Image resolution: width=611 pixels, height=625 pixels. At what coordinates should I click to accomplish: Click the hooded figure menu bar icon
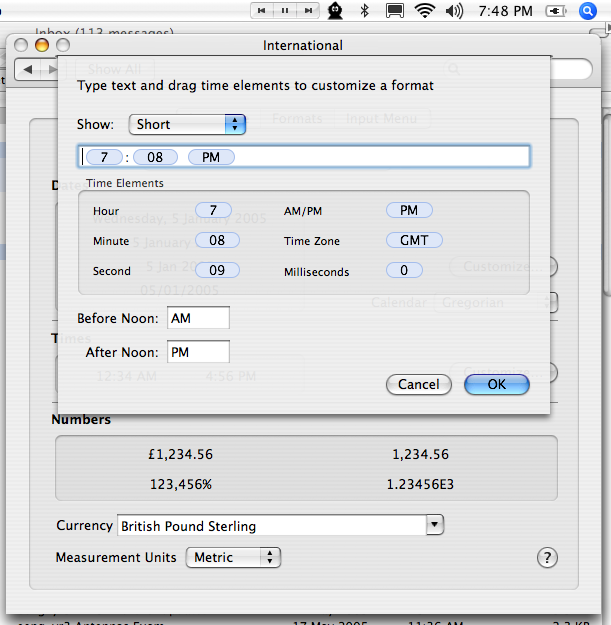point(335,11)
